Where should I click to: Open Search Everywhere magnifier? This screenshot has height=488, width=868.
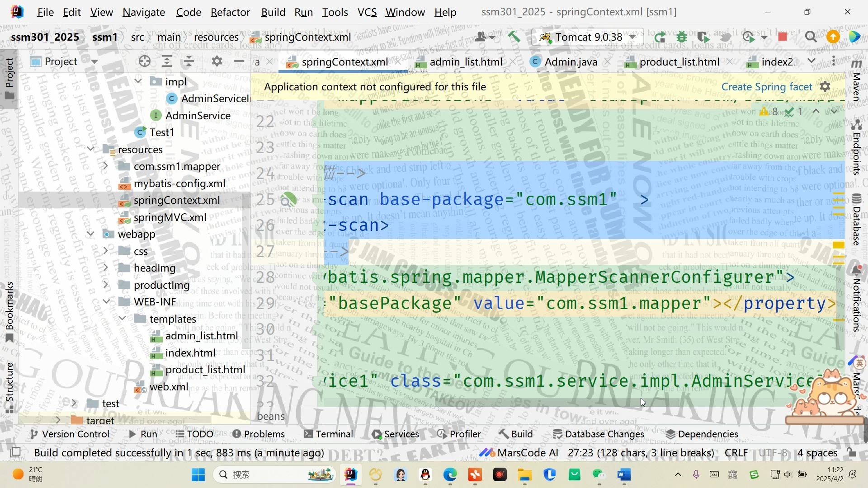point(811,37)
